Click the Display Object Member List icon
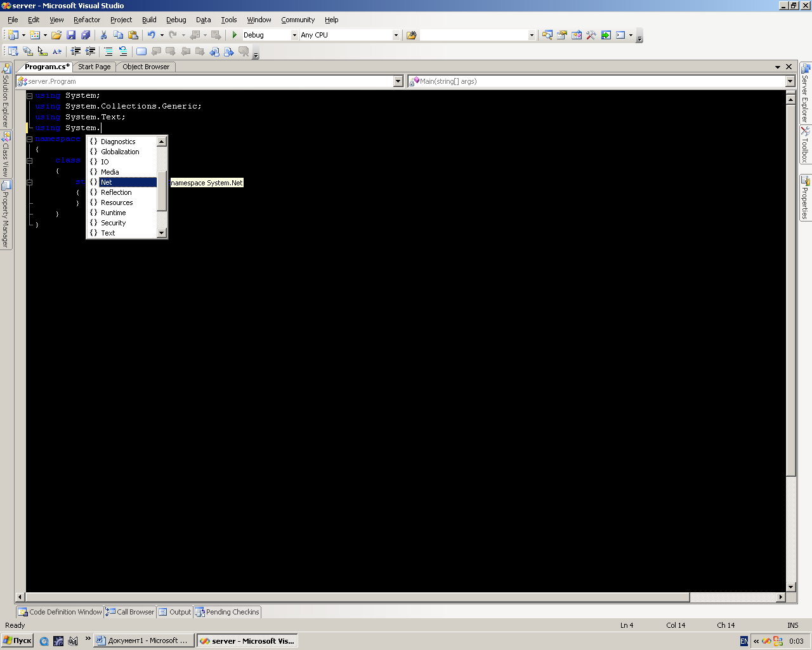 (13, 51)
